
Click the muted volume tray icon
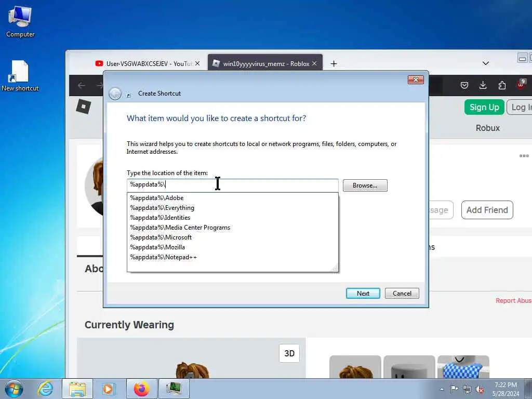[x=480, y=389]
